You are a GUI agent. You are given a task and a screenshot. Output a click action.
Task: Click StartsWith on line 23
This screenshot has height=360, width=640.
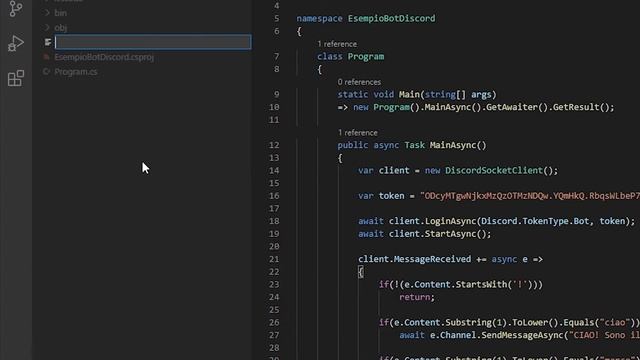coord(481,284)
